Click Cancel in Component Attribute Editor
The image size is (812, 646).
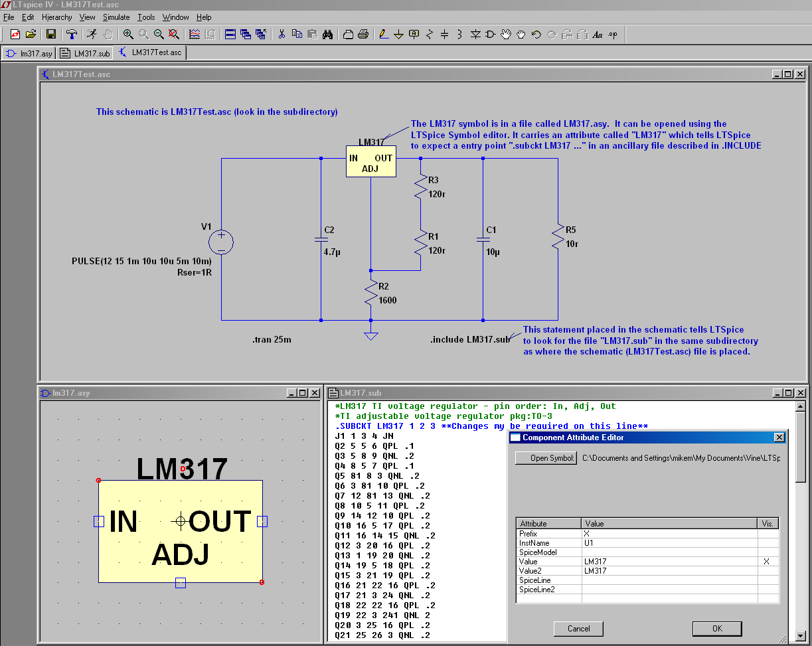point(579,629)
